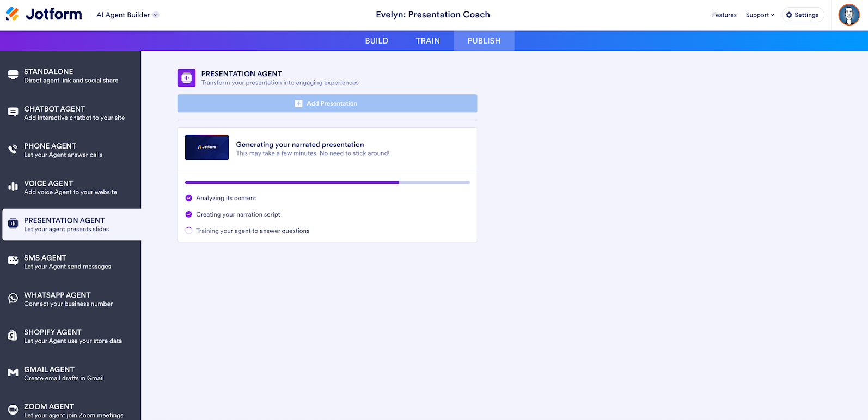
Task: Click Training your agent to answer questions
Action: (253, 231)
